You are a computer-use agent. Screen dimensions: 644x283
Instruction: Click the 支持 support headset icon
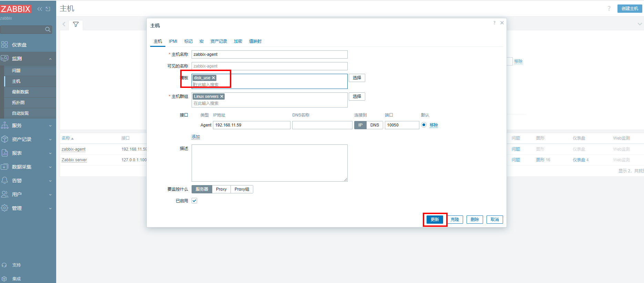(x=4, y=265)
